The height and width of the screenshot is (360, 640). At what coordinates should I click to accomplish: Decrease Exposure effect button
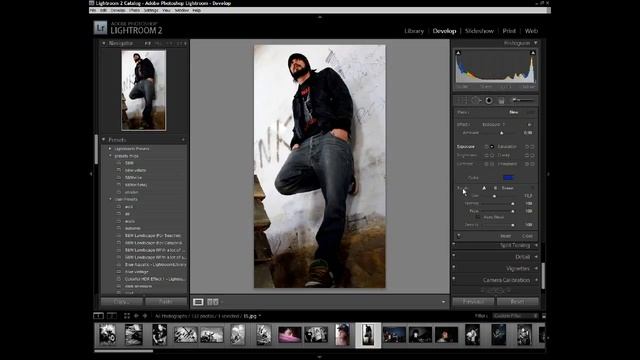pyautogui.click(x=486, y=147)
